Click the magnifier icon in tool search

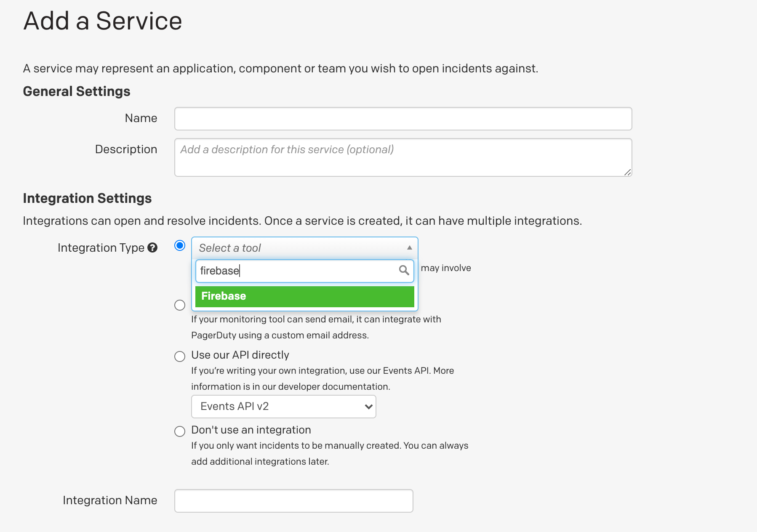click(x=404, y=271)
